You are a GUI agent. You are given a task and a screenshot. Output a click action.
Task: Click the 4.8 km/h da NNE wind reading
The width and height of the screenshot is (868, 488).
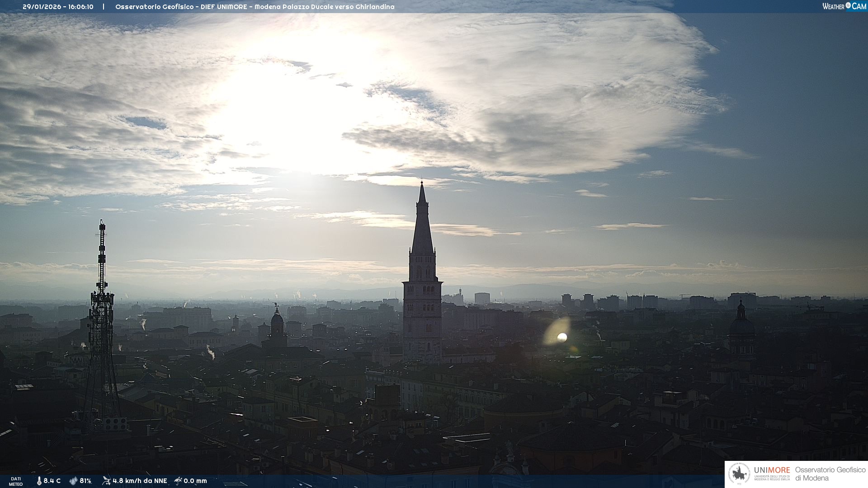pyautogui.click(x=140, y=481)
